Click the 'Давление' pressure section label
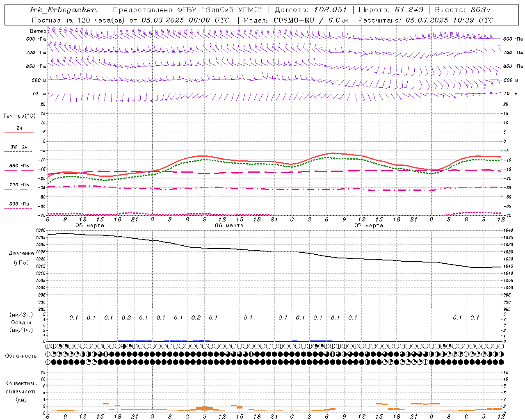The height and width of the screenshot is (420, 525). point(21,253)
